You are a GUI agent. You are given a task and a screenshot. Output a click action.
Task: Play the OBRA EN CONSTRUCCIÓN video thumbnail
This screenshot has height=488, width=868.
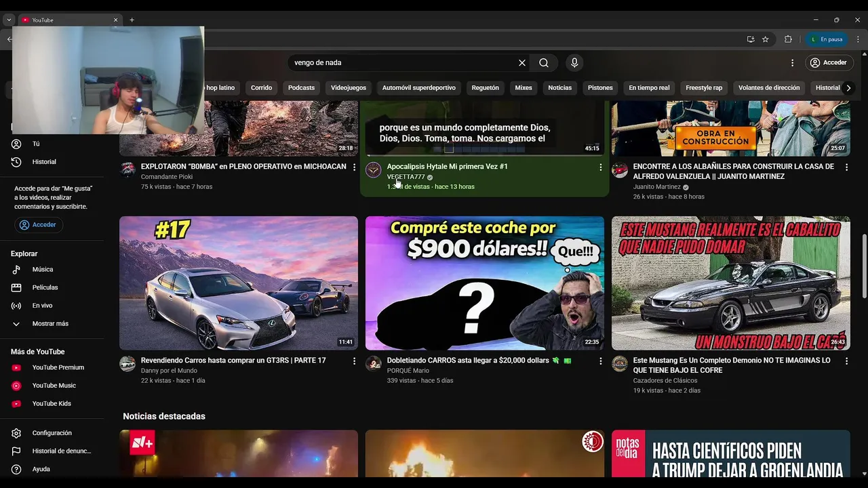pos(731,128)
